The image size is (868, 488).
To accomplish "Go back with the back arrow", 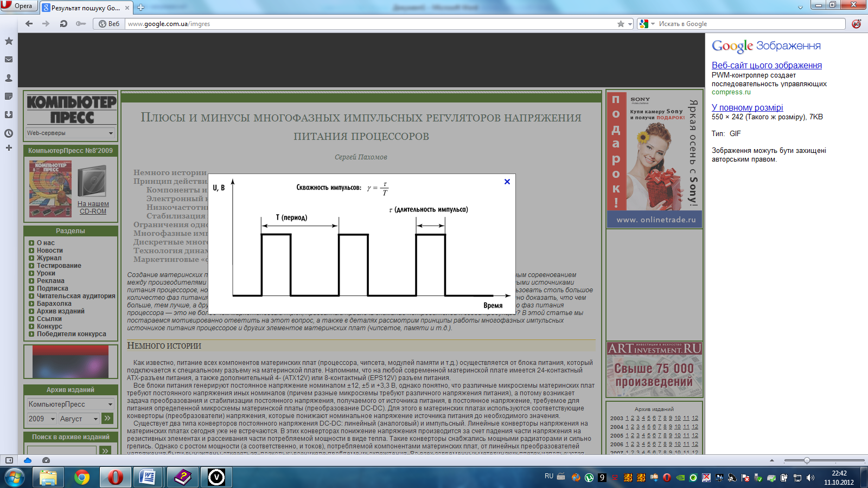I will (x=29, y=24).
